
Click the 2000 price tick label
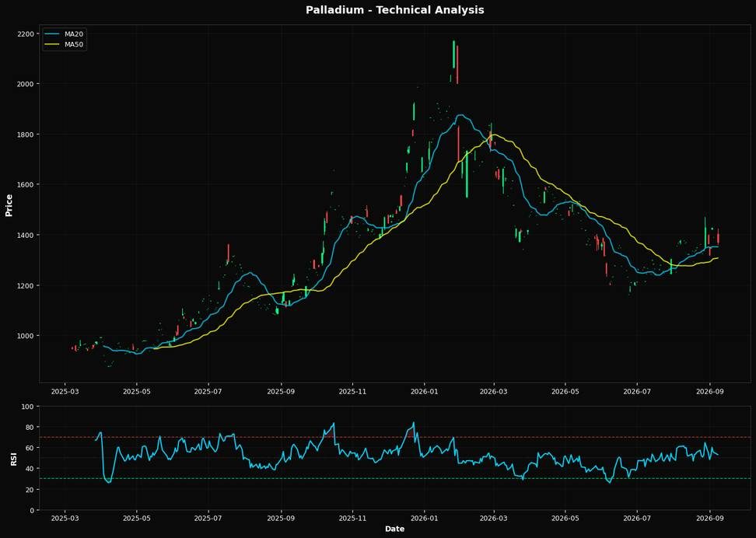(25, 84)
